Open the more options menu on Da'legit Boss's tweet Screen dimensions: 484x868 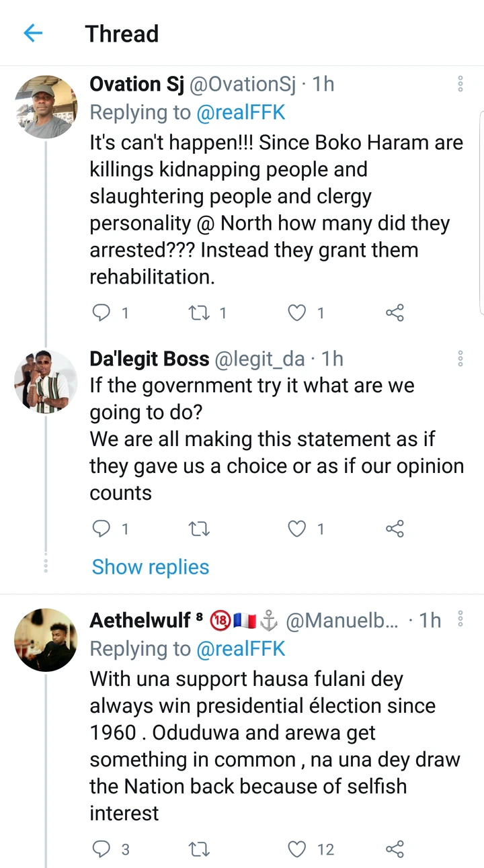click(x=460, y=359)
